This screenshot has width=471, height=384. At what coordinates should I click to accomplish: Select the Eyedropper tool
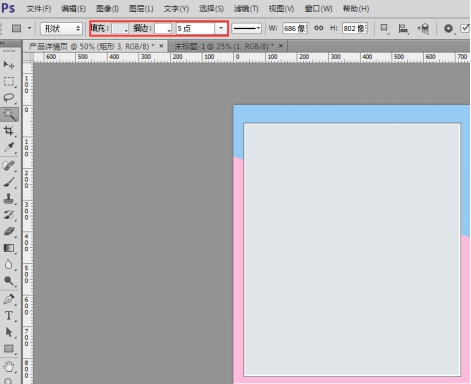(9, 147)
